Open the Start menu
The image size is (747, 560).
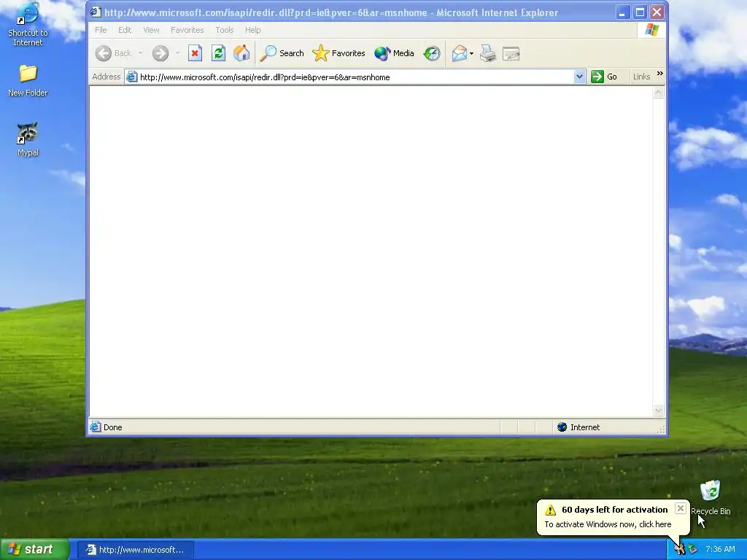[x=34, y=550]
